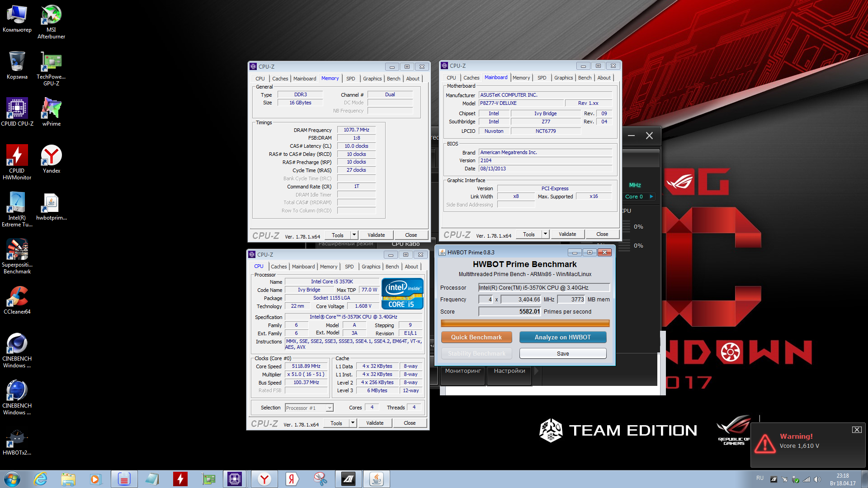Open the Processor #1 selection dropdown
This screenshot has height=488, width=868.
tap(309, 408)
